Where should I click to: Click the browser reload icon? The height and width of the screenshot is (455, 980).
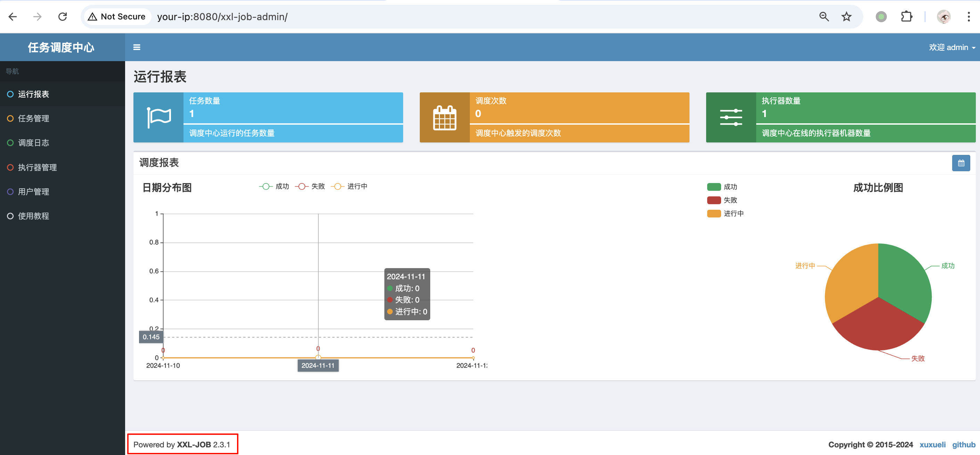(63, 17)
